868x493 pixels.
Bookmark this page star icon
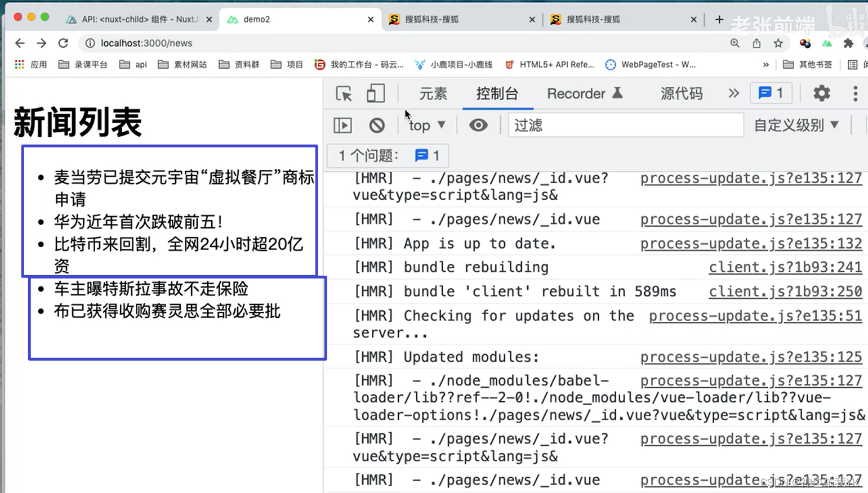click(x=778, y=43)
